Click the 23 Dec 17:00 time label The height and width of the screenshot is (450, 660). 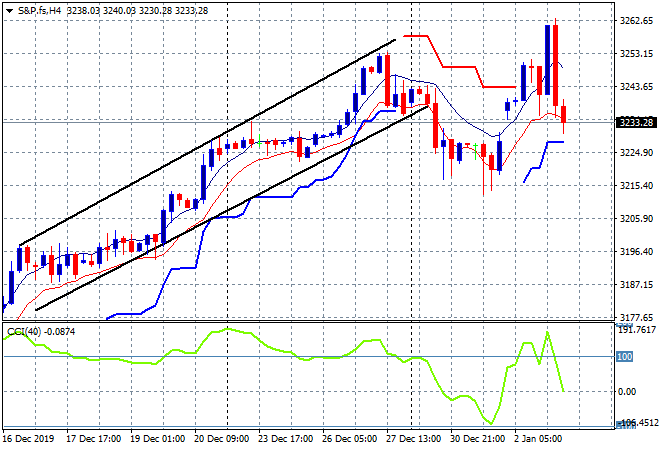click(285, 439)
